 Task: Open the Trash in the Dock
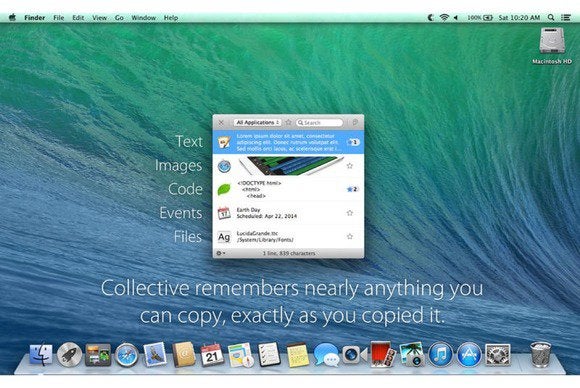coord(540,354)
